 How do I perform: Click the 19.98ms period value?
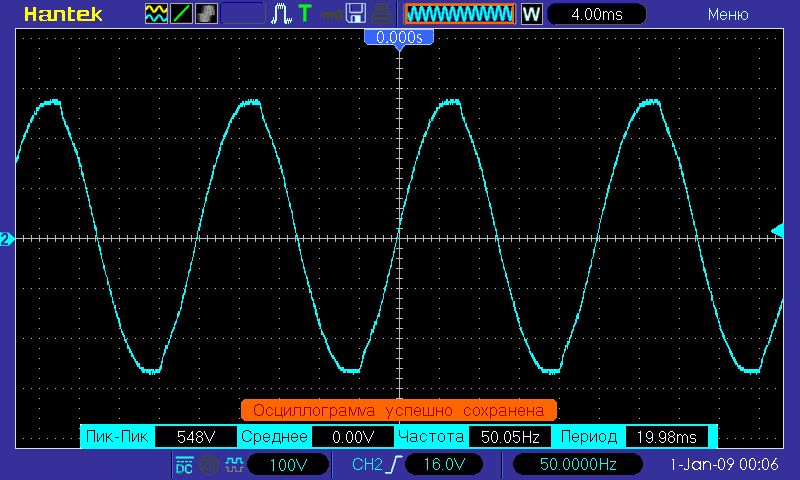pyautogui.click(x=666, y=437)
